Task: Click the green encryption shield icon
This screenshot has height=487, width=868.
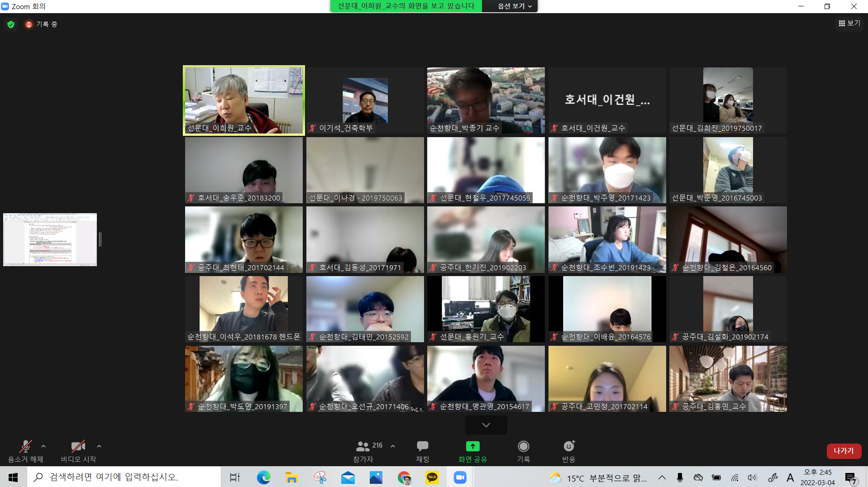Action: [11, 24]
